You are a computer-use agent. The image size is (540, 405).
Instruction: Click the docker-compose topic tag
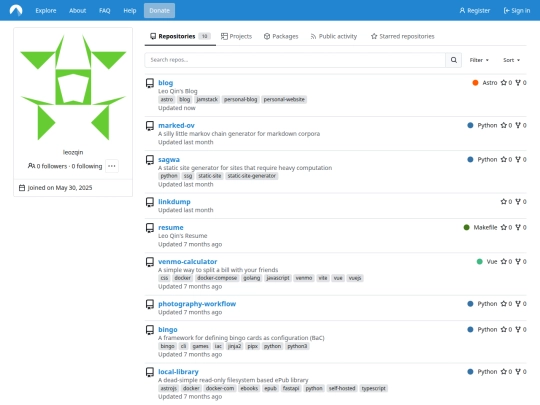pyautogui.click(x=217, y=278)
